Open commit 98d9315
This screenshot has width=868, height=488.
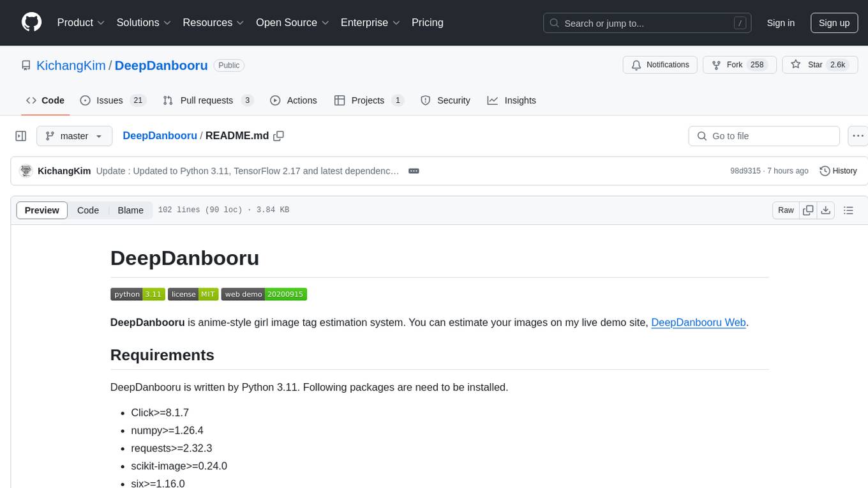tap(745, 171)
